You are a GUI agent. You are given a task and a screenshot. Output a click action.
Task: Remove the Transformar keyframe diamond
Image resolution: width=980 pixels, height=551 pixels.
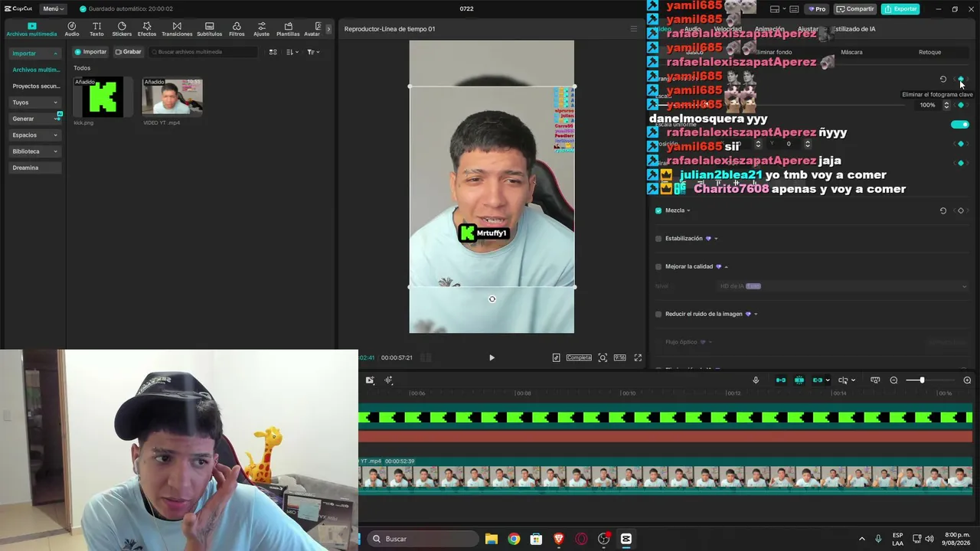[x=961, y=79]
